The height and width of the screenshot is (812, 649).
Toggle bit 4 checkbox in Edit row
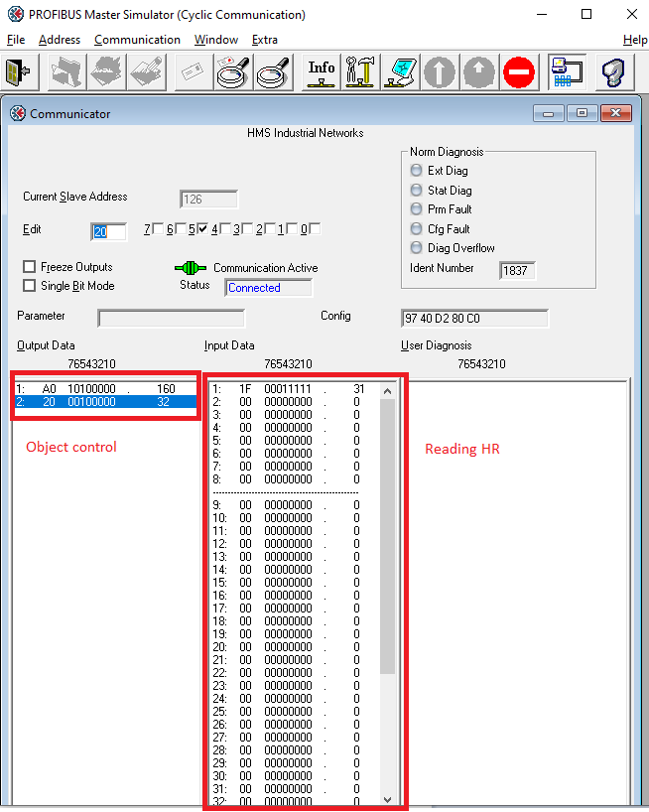tap(224, 228)
